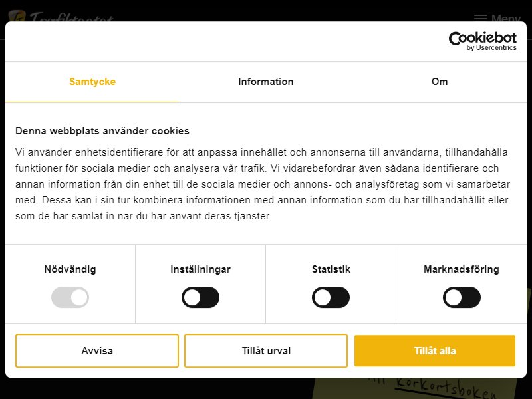This screenshot has height=399, width=532.
Task: Click the Trafiktestet site title text
Action: pyautogui.click(x=71, y=18)
